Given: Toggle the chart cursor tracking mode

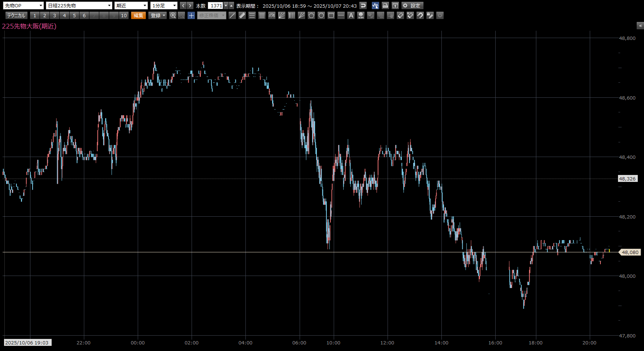Looking at the screenshot, I should (375, 5).
